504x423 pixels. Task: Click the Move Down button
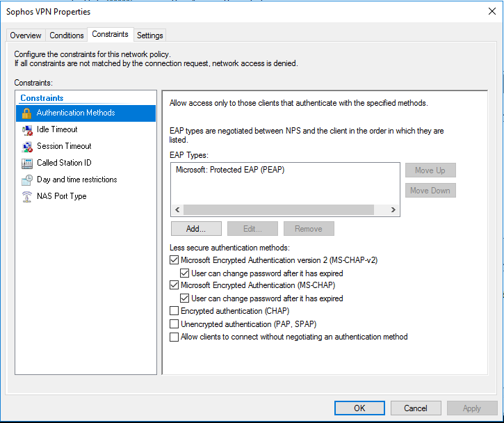430,191
